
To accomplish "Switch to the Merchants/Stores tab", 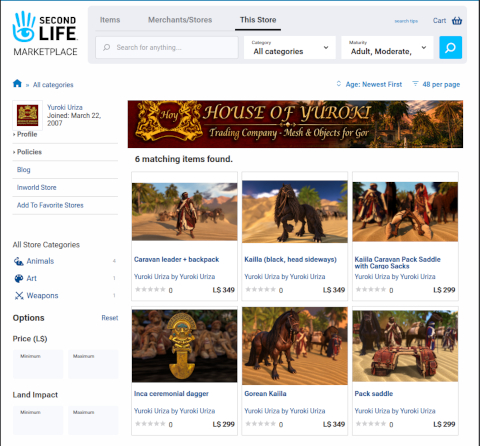I will (x=180, y=20).
